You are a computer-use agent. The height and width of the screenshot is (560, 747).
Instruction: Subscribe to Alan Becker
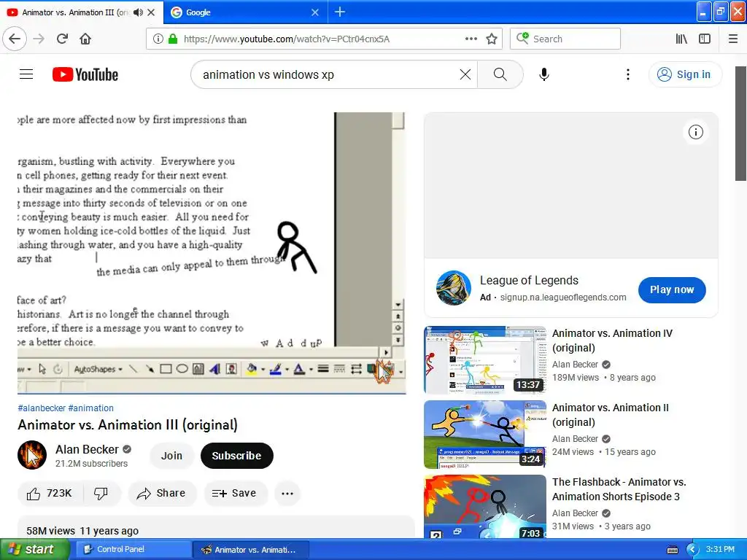point(237,456)
